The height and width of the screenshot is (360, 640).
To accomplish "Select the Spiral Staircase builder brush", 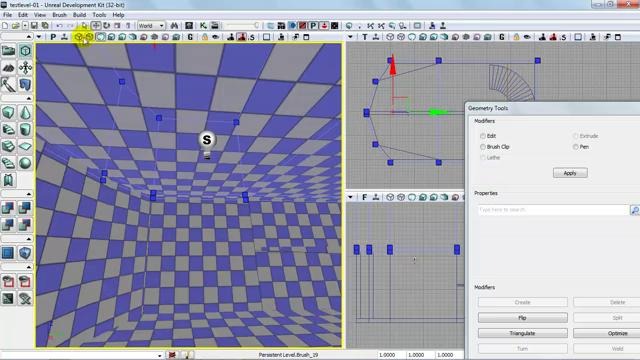I will pyautogui.click(x=8, y=163).
